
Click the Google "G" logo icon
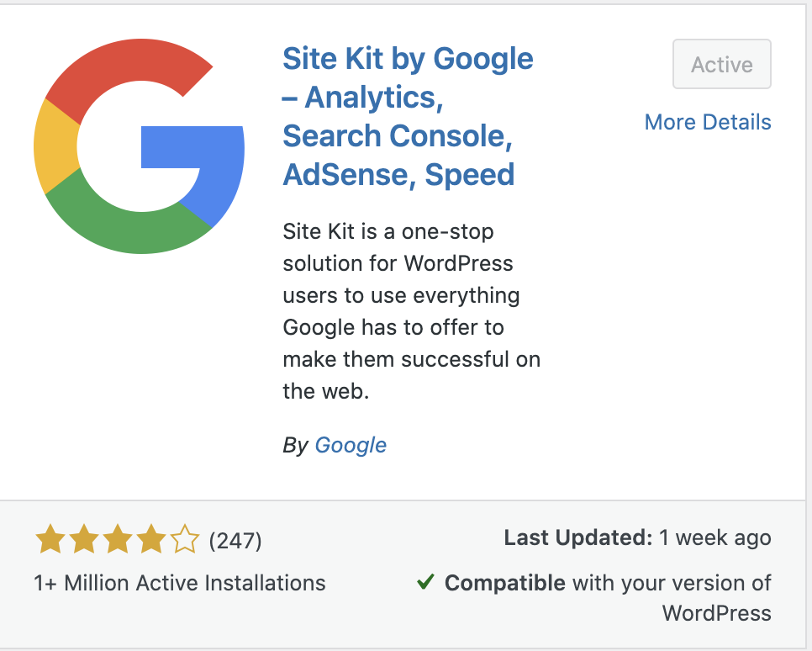[139, 147]
